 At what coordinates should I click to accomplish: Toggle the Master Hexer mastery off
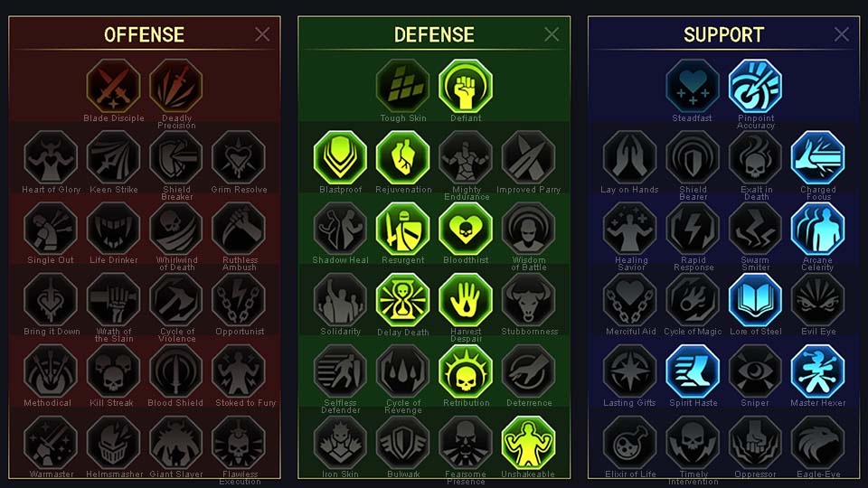pyautogui.click(x=817, y=371)
